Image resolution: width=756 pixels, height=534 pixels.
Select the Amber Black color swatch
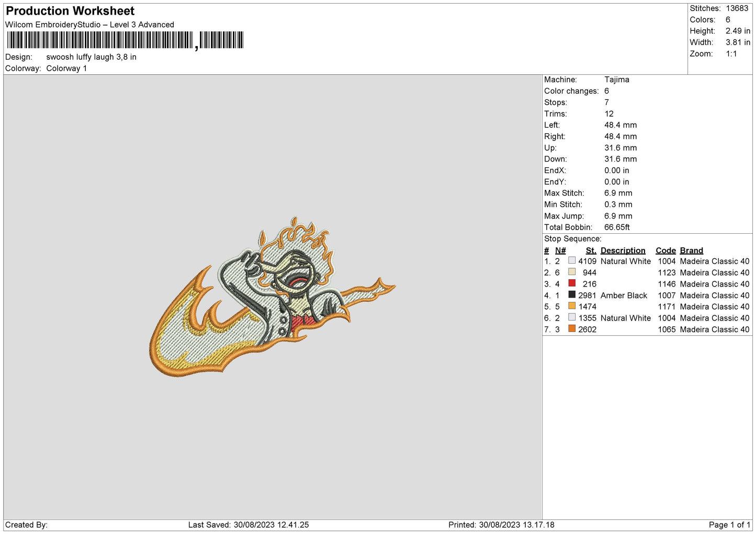[x=572, y=295]
